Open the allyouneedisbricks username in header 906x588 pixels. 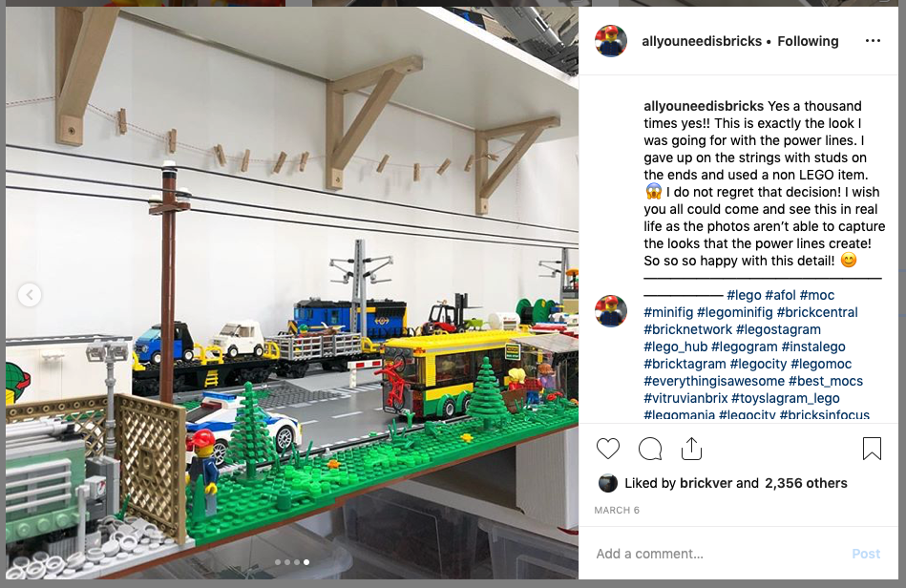click(702, 41)
